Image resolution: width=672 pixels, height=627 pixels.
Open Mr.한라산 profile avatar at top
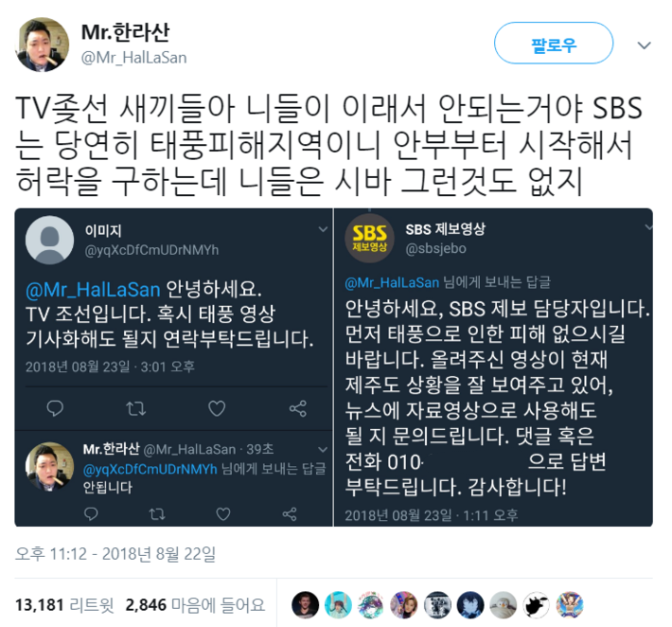click(x=42, y=44)
